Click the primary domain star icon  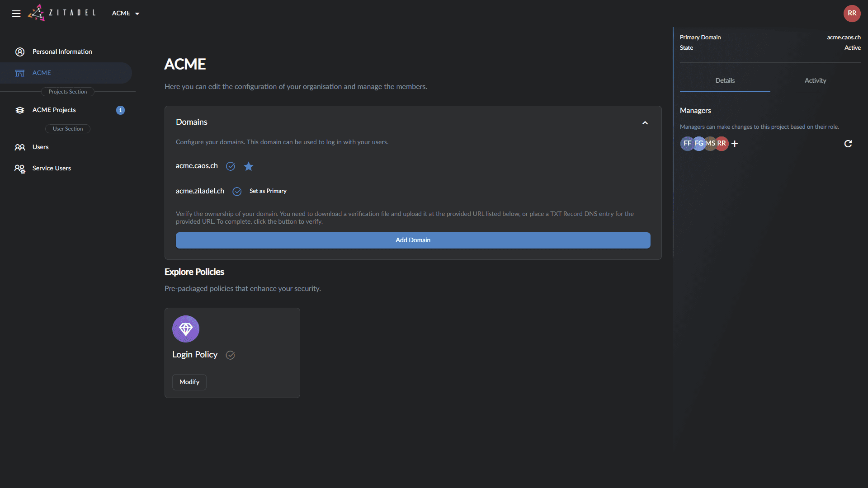click(x=249, y=166)
